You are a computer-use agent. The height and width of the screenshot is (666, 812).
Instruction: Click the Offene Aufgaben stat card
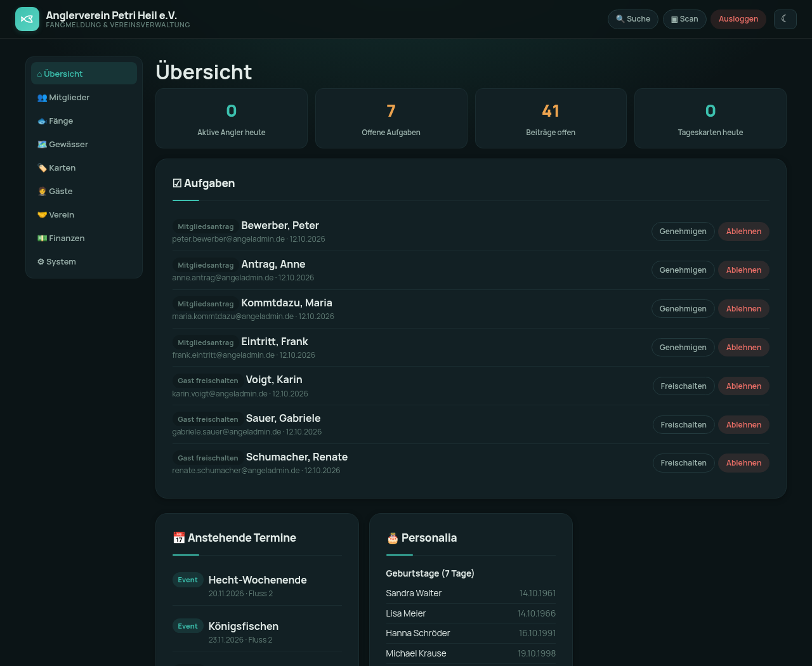click(391, 119)
